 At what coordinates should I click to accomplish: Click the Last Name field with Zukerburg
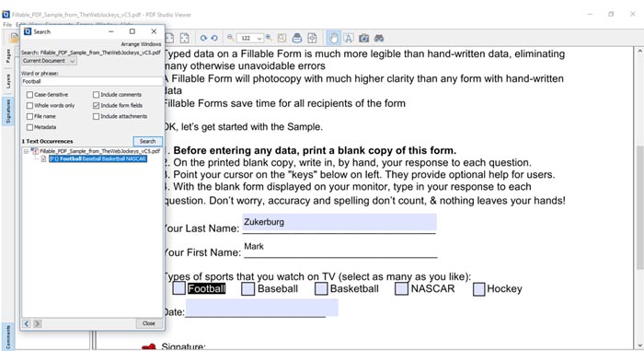(x=339, y=223)
